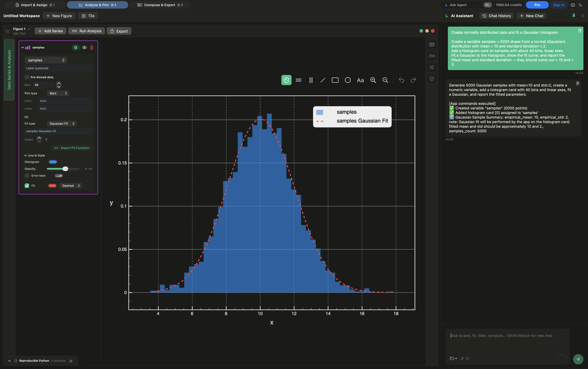
Task: Zoom in on the plot
Action: [x=373, y=80]
